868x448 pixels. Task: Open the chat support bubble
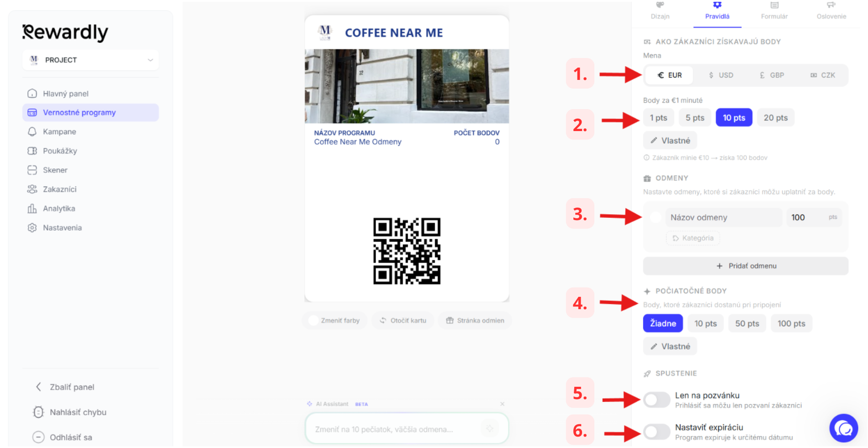point(844,428)
